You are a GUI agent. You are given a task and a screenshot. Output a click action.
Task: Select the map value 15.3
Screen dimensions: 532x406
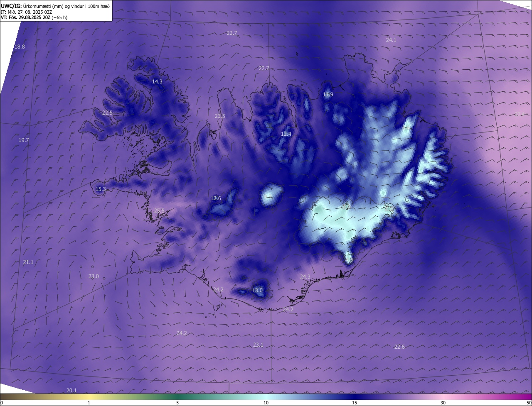pos(101,189)
